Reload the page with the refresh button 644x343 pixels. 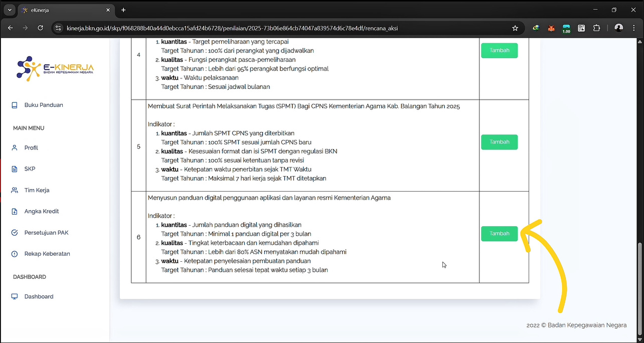click(41, 28)
